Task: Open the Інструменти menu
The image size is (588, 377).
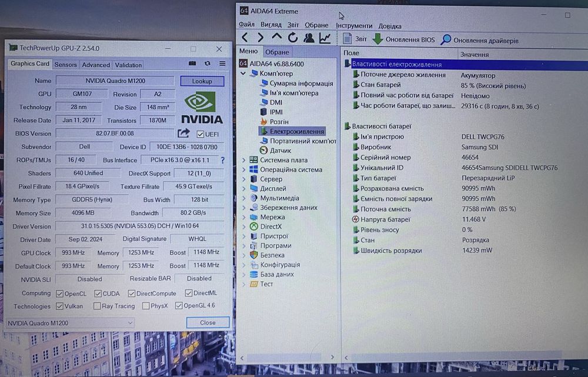Action: 354,25
